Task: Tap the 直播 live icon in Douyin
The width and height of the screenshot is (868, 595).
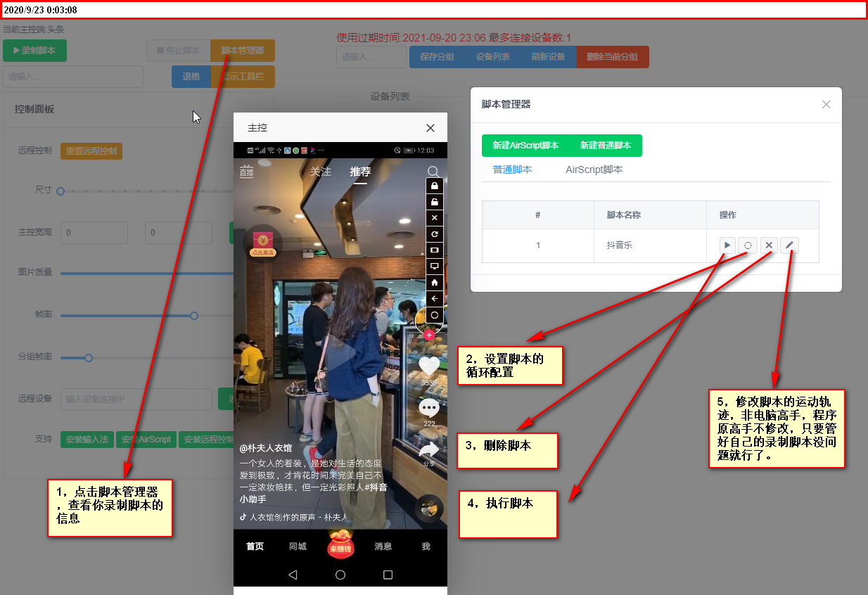Action: [246, 172]
